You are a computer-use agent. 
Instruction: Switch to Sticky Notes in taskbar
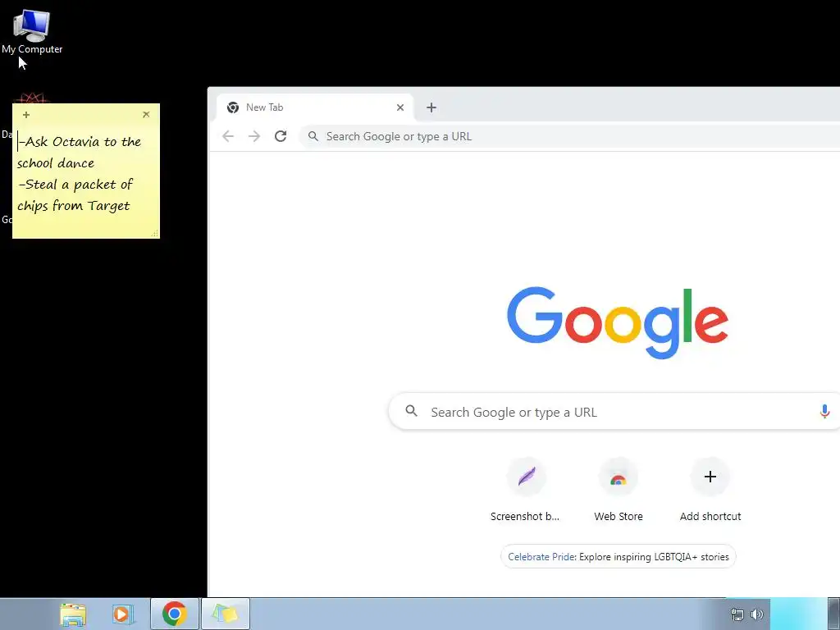[226, 614]
